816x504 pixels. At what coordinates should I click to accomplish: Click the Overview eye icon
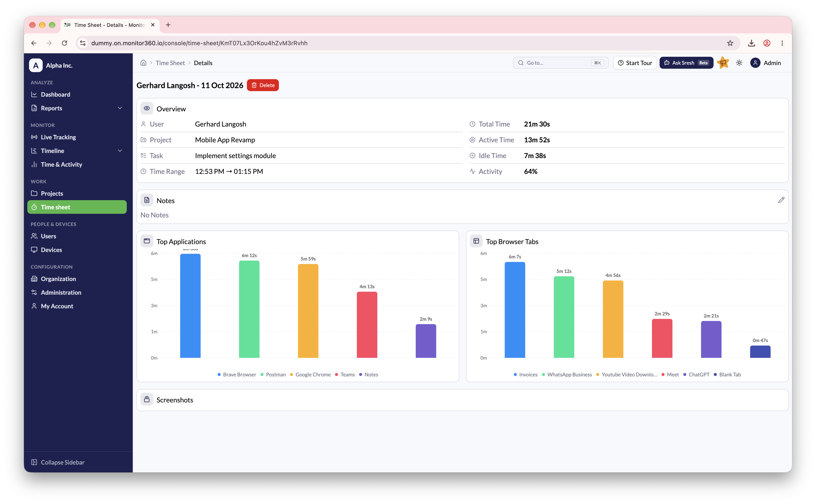[147, 108]
